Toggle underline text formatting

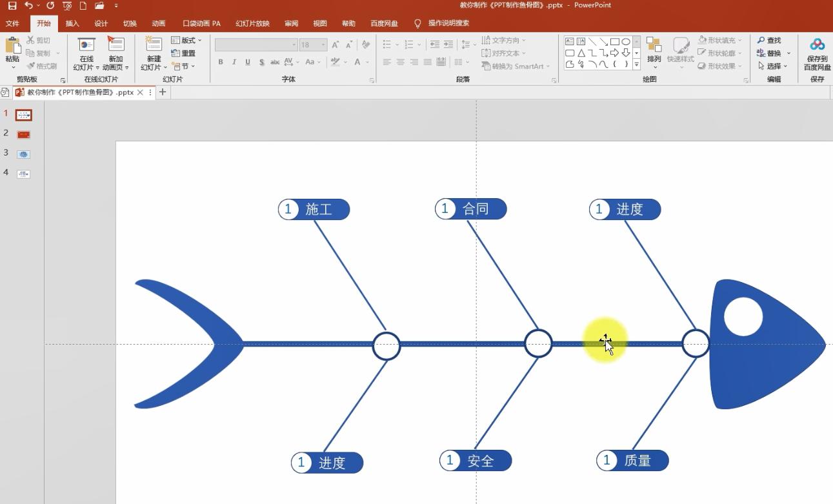(247, 63)
